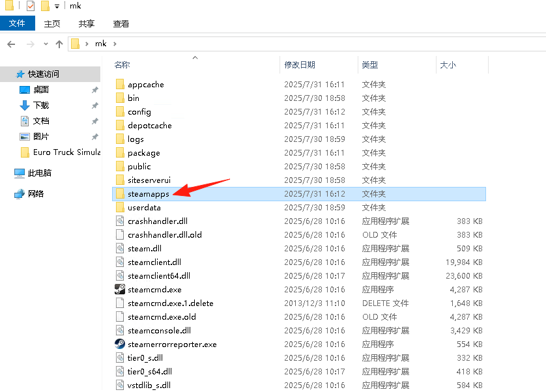Select the steamapps folder icon

coord(120,193)
